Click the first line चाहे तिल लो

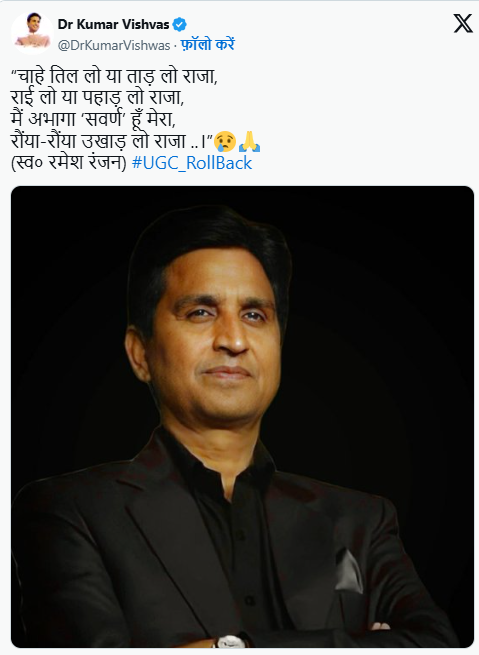pos(114,77)
